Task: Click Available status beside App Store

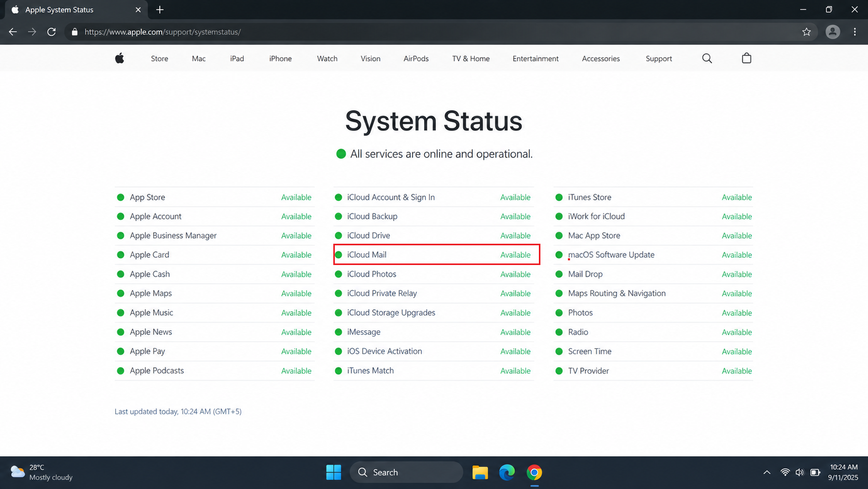Action: 296,197
